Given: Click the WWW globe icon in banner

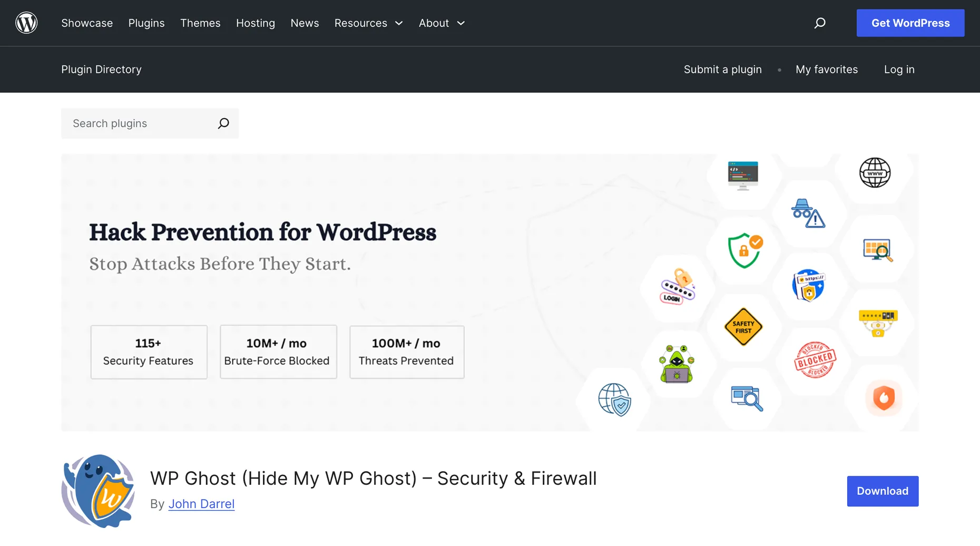Looking at the screenshot, I should click(x=875, y=173).
